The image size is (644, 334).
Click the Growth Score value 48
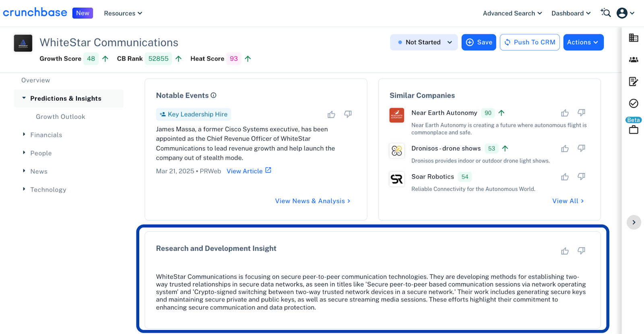coord(91,59)
